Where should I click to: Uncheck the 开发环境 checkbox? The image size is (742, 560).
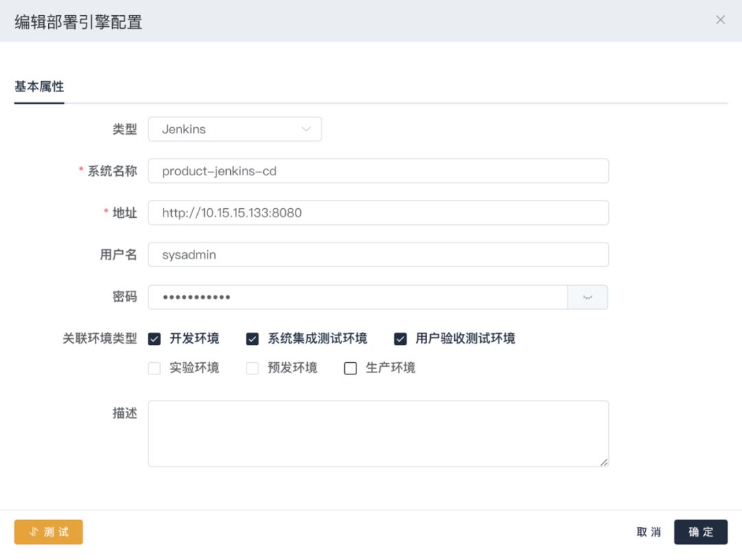155,339
